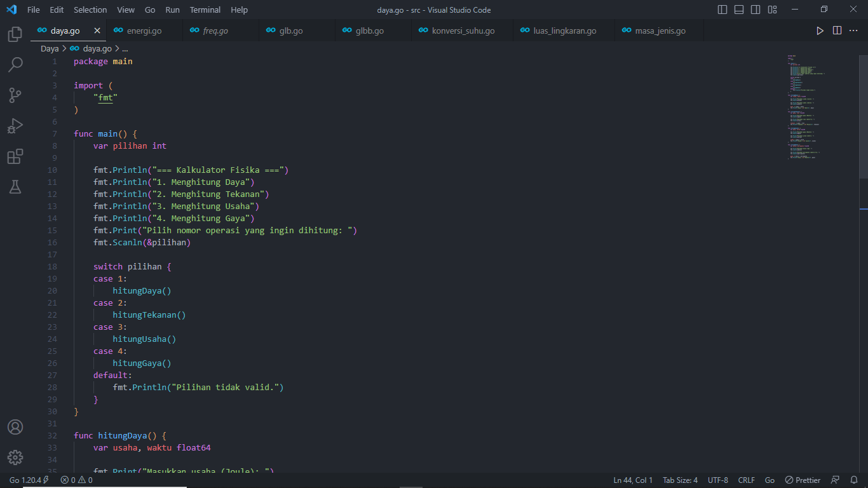This screenshot has height=488, width=868.
Task: Switch to luas_lingkaran.go tab
Action: pos(565,30)
